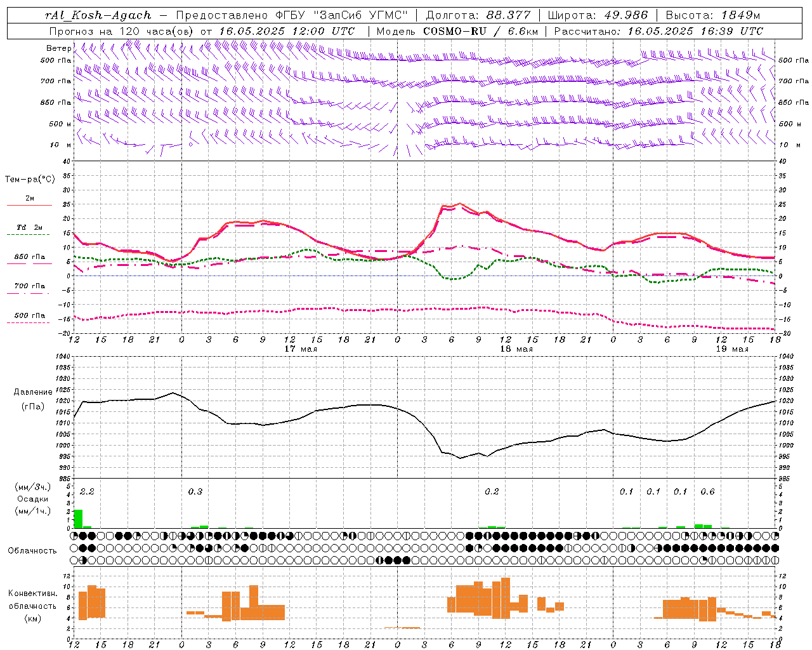This screenshot has height=650, width=812.
Task: Click the 850 гПа temperature legend entry
Action: click(30, 257)
